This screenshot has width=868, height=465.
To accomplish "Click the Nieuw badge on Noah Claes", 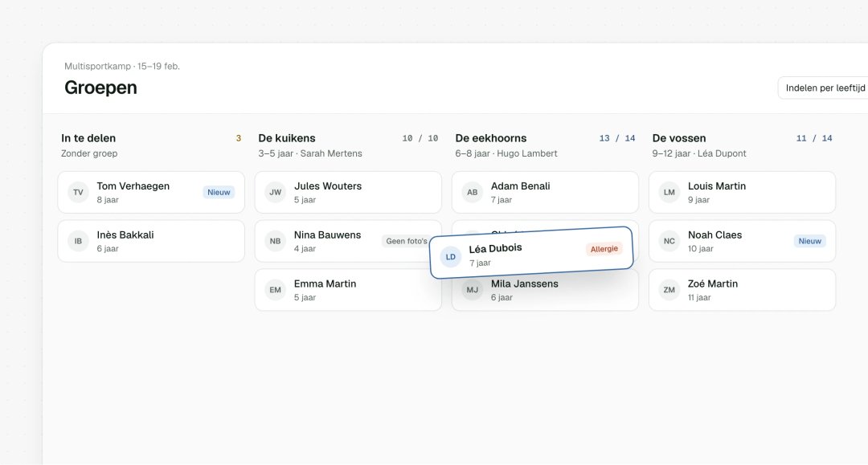I will 810,241.
